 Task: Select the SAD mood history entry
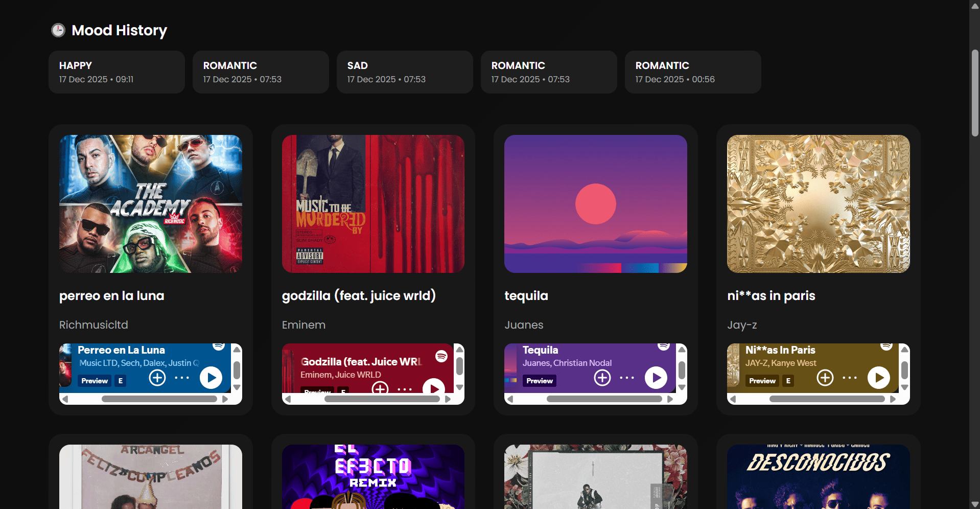click(404, 72)
